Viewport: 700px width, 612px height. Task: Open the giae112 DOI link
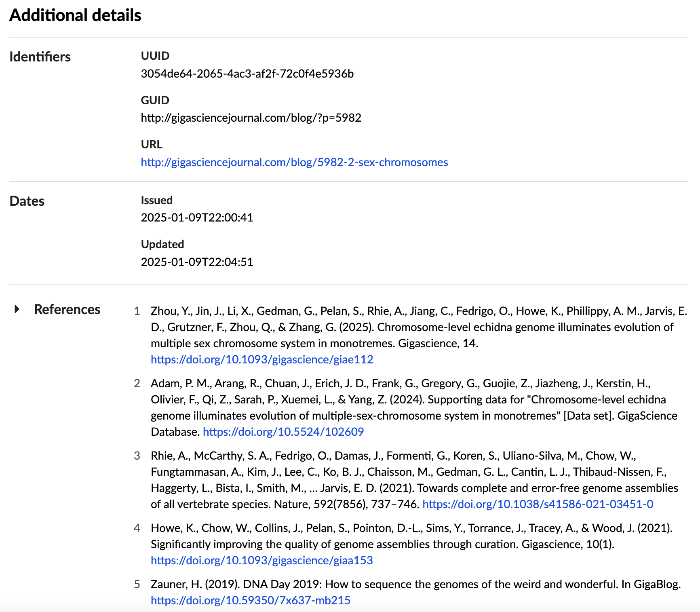262,359
